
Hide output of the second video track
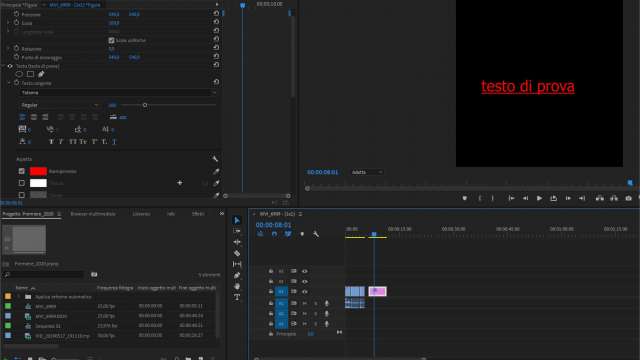click(x=304, y=281)
